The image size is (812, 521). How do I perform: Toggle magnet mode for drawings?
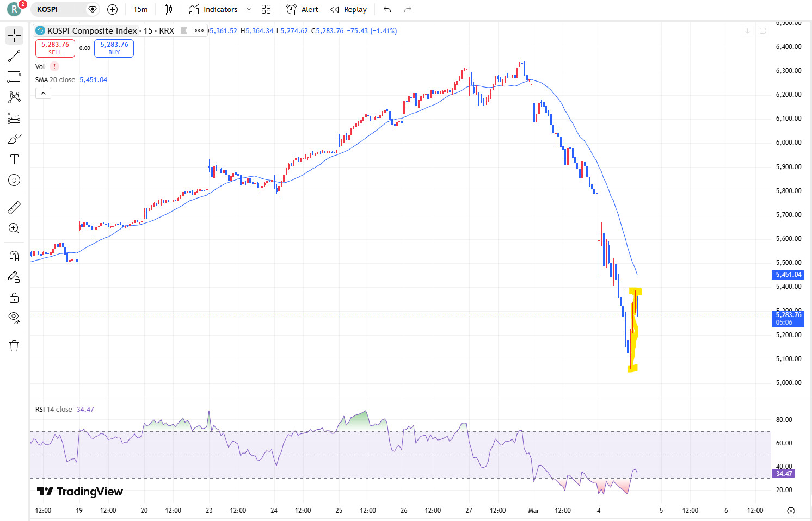[x=14, y=256]
